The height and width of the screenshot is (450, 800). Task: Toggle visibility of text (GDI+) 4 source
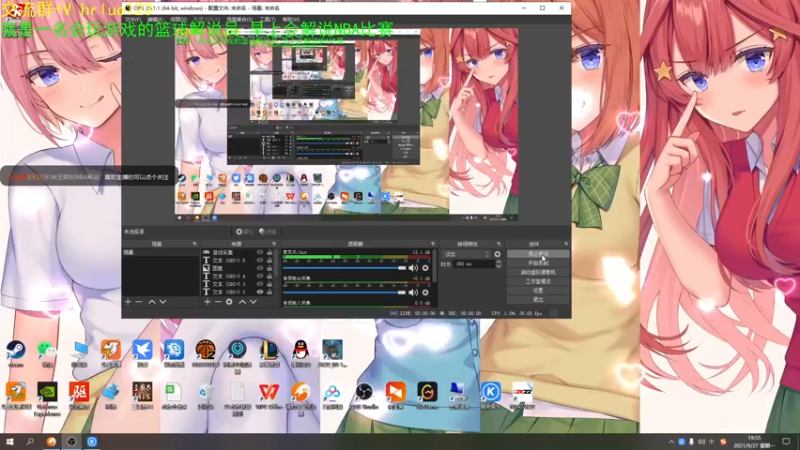(260, 276)
